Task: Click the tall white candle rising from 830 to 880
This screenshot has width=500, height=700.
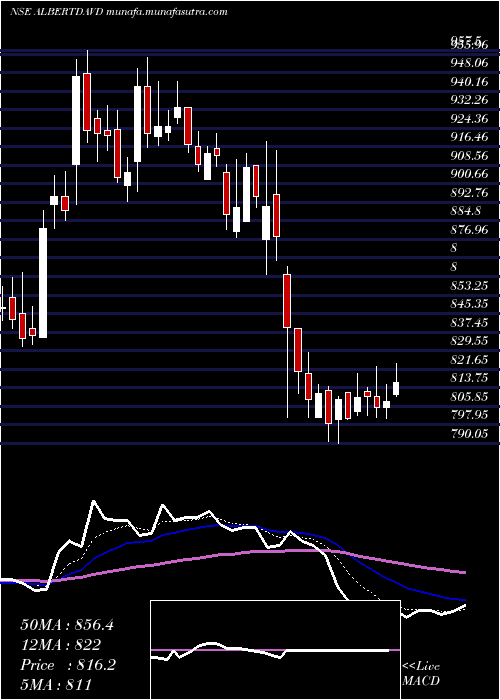Action: [x=43, y=283]
